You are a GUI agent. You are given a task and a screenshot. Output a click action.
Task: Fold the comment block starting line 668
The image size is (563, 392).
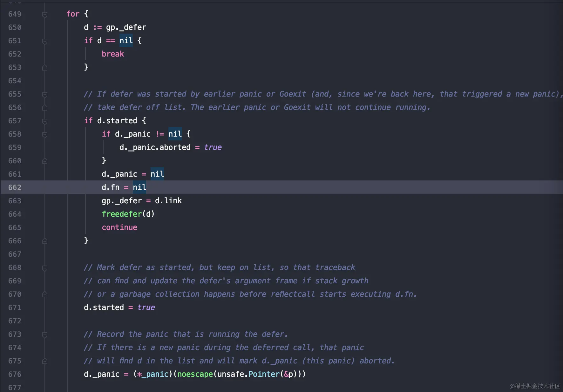tap(45, 268)
